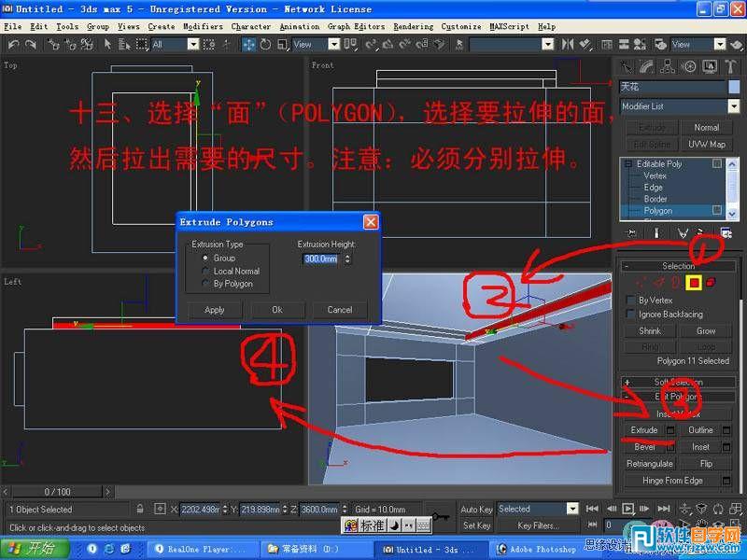
Task: Click the Mirror Selected Objects icon
Action: (568, 45)
